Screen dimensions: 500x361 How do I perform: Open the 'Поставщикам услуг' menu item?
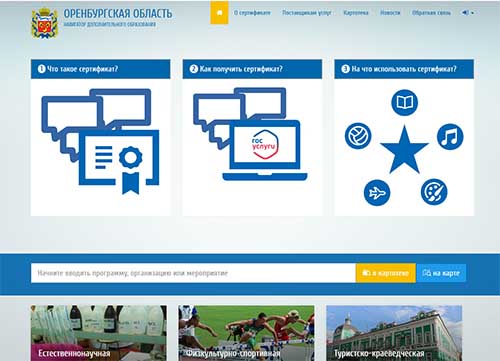pyautogui.click(x=307, y=13)
